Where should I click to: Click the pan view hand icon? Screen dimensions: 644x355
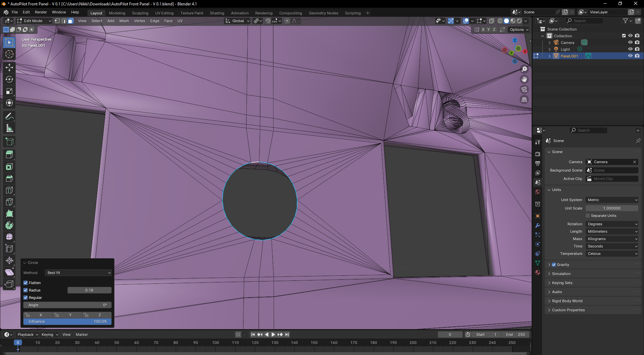524,79
